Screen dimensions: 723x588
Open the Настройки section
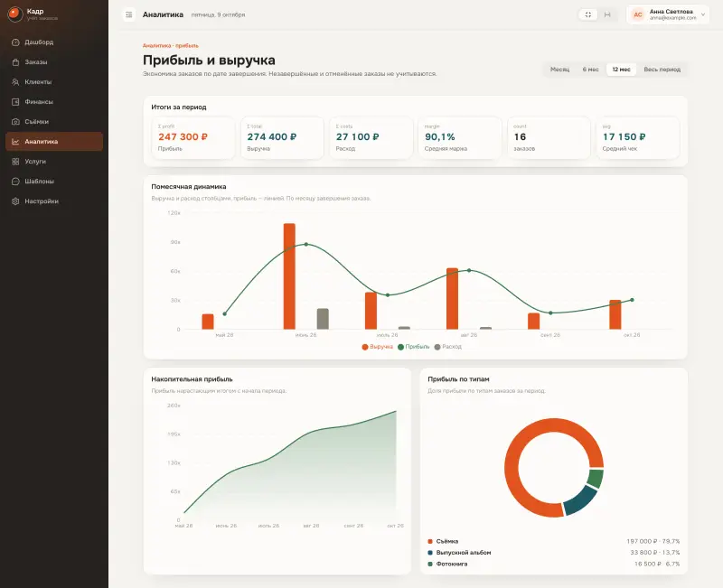tap(54, 201)
